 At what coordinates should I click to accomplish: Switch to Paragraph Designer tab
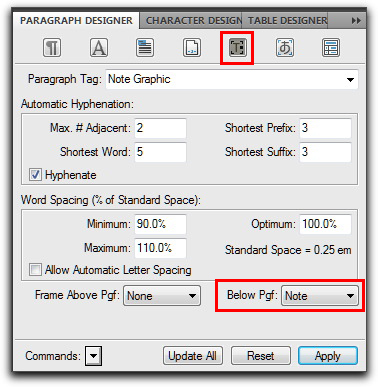76,20
